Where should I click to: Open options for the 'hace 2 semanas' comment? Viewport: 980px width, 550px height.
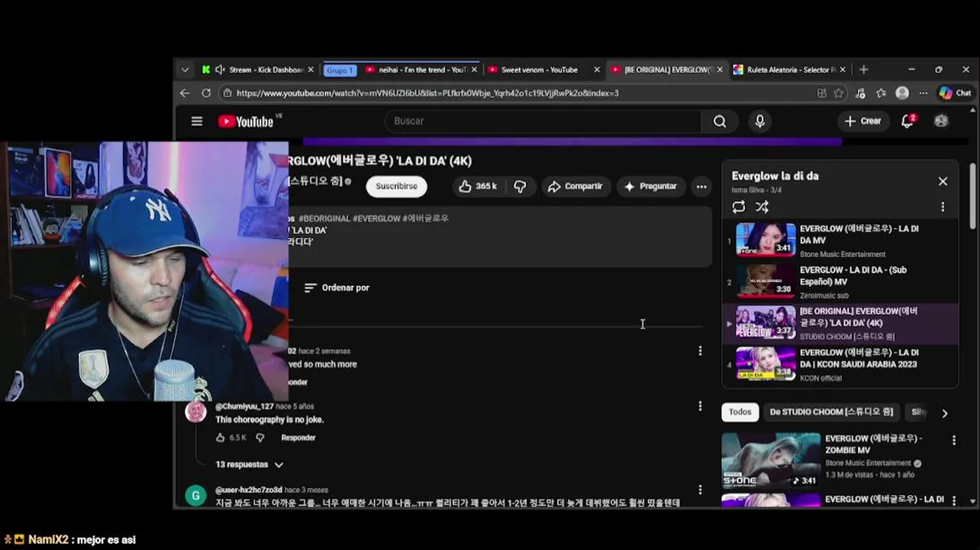[x=700, y=351]
